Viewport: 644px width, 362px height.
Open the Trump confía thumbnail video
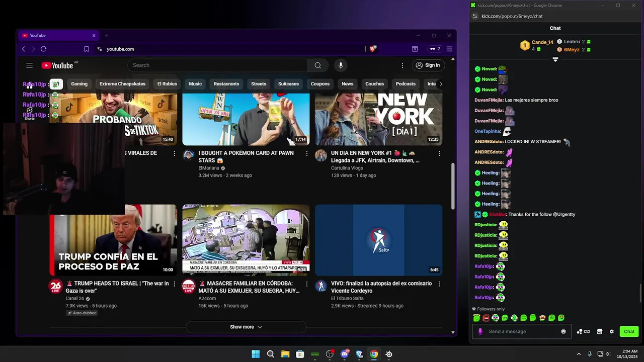coord(113,240)
